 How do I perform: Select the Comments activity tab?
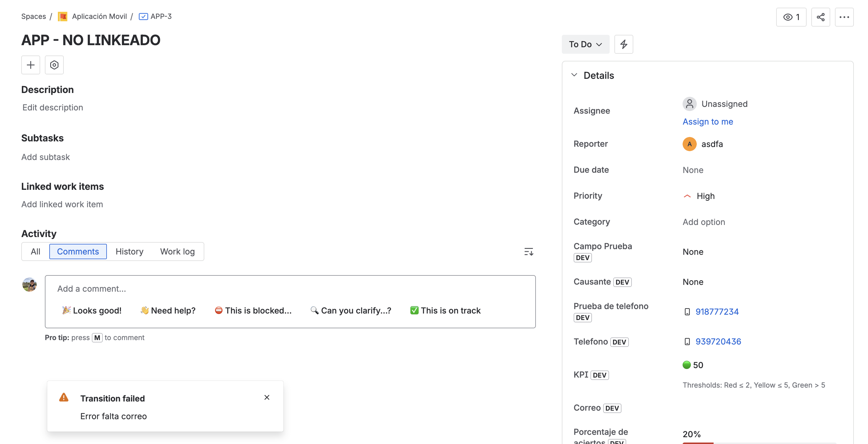pyautogui.click(x=78, y=252)
